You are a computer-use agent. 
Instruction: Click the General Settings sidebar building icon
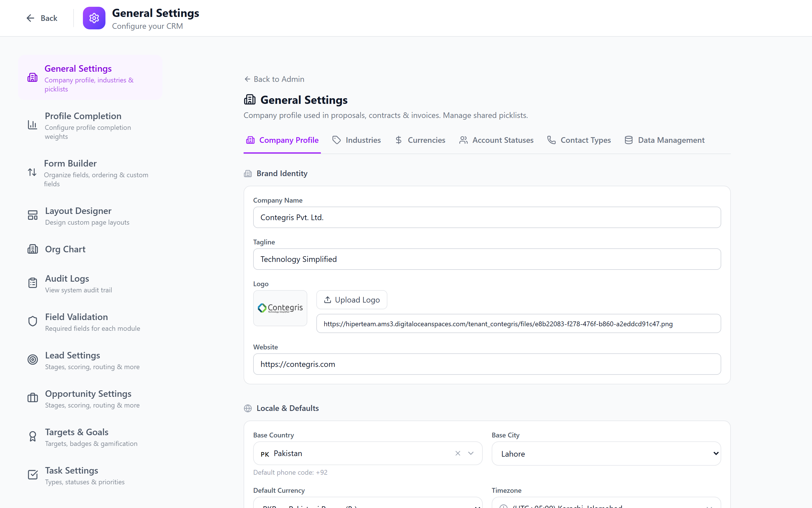pos(32,78)
